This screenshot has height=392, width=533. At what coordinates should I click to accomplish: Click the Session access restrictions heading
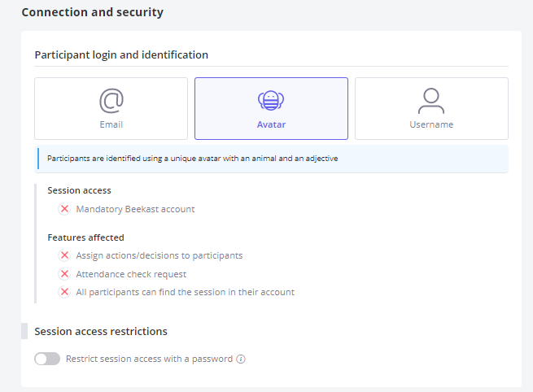[x=101, y=331]
